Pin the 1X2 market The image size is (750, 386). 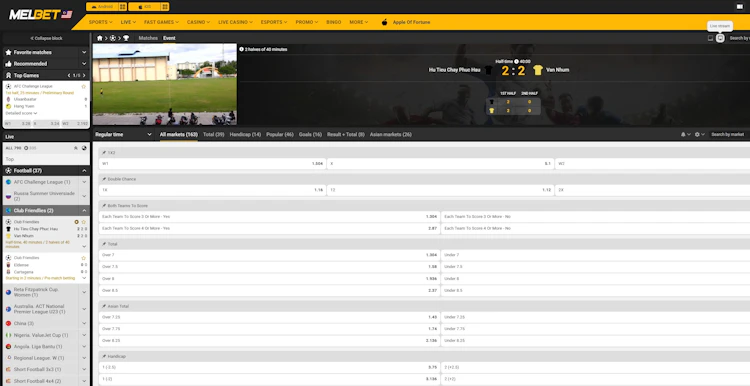tap(104, 153)
